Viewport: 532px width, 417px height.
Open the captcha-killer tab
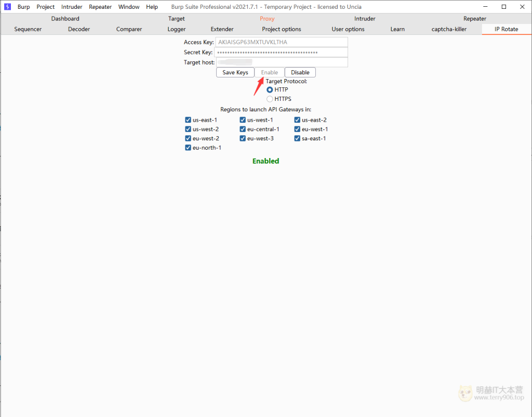(449, 29)
